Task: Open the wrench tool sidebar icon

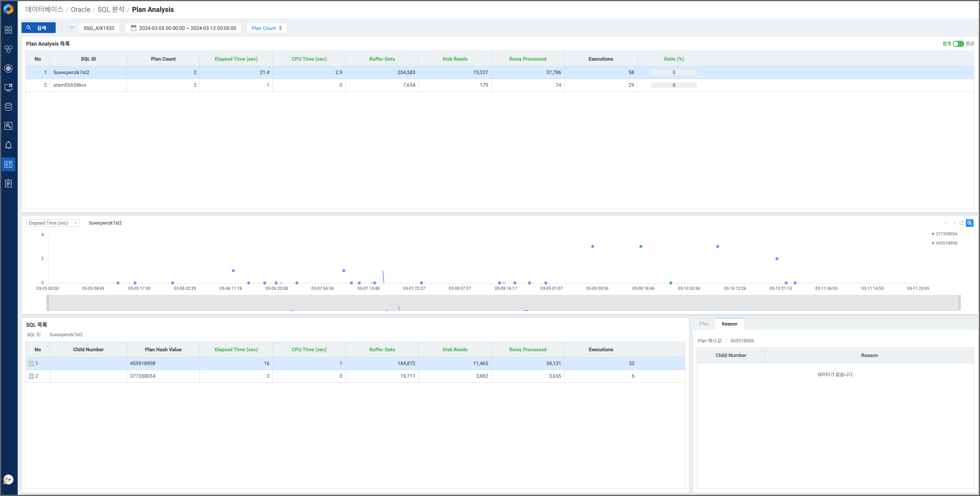Action: coord(8,126)
